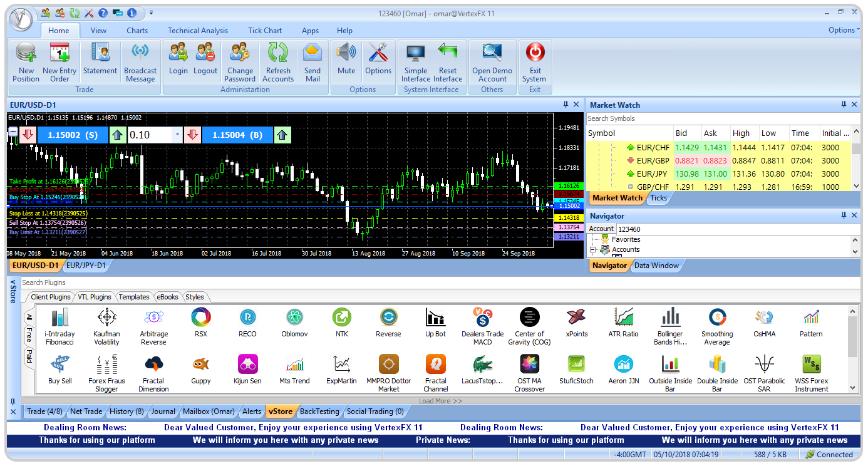
Task: Open the RSX plugin in vStore
Action: point(200,323)
